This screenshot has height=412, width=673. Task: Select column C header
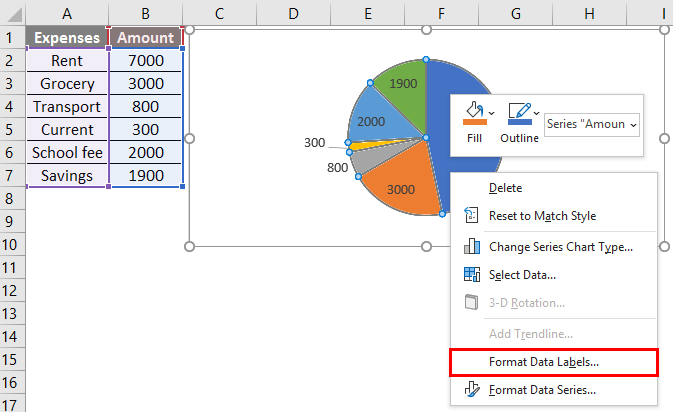pyautogui.click(x=219, y=13)
